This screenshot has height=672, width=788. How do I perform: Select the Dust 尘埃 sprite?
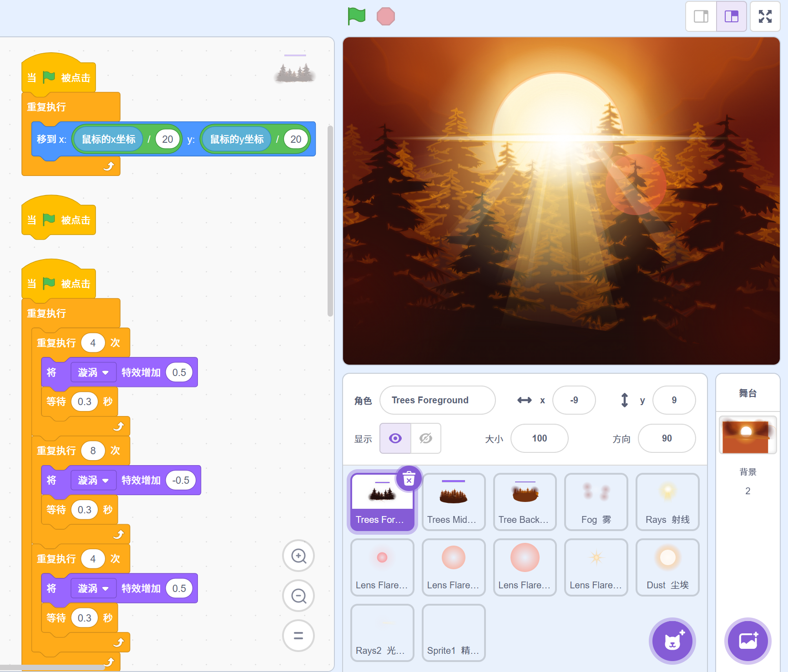pyautogui.click(x=667, y=567)
